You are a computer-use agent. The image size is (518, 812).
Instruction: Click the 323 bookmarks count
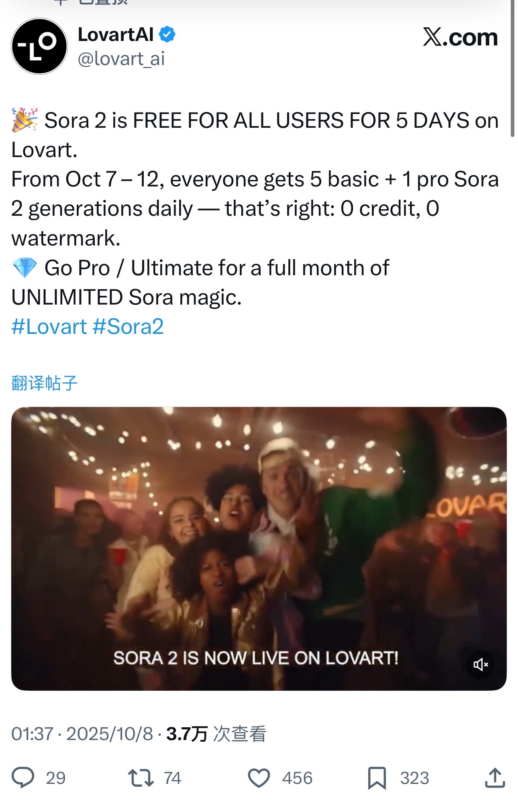click(414, 778)
